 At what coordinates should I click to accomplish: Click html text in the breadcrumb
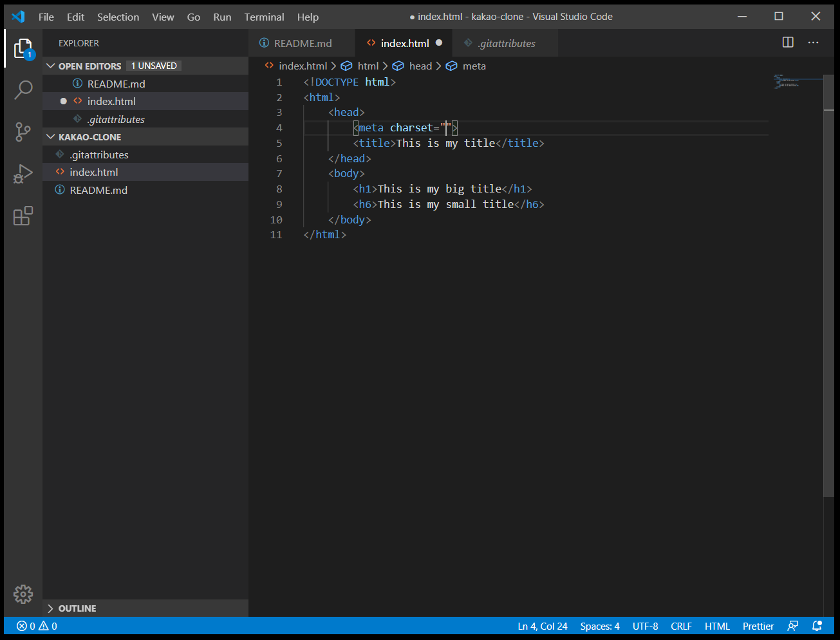[368, 66]
